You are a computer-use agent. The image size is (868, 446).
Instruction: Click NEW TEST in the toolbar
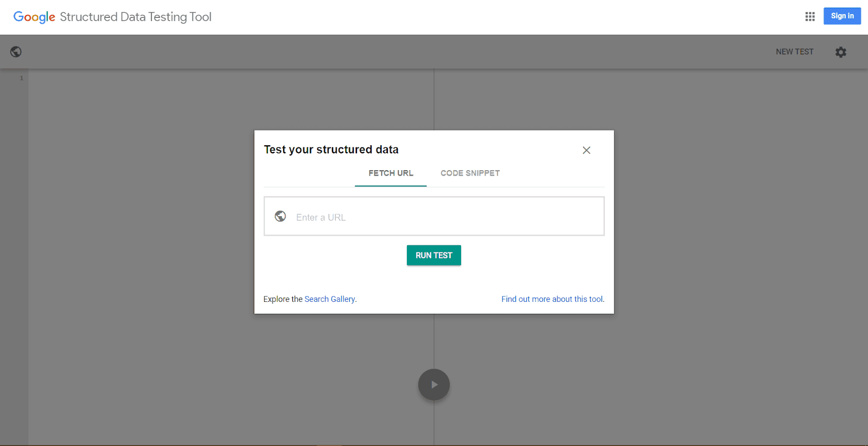click(x=795, y=51)
